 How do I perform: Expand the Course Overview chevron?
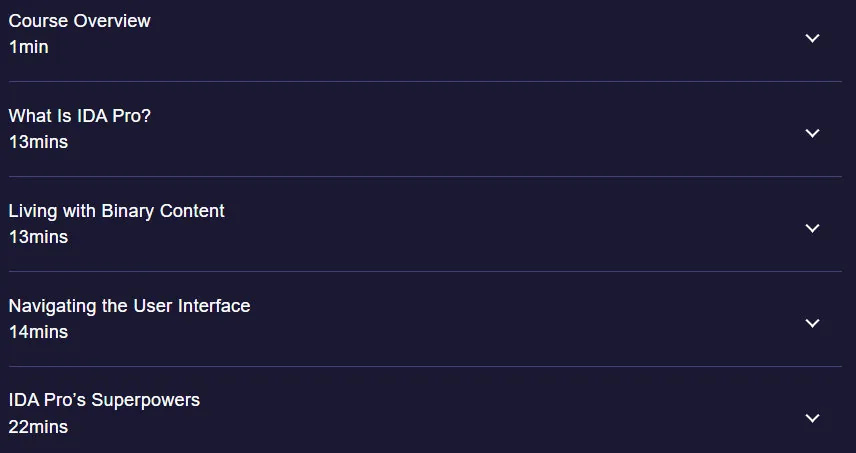(812, 38)
